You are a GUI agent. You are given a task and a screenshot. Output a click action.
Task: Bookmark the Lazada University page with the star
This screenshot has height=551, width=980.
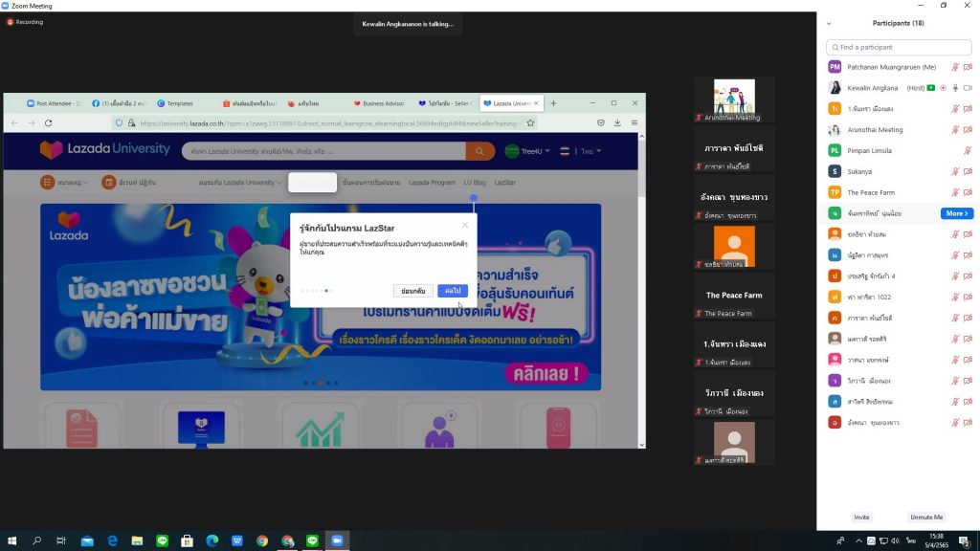pos(530,123)
